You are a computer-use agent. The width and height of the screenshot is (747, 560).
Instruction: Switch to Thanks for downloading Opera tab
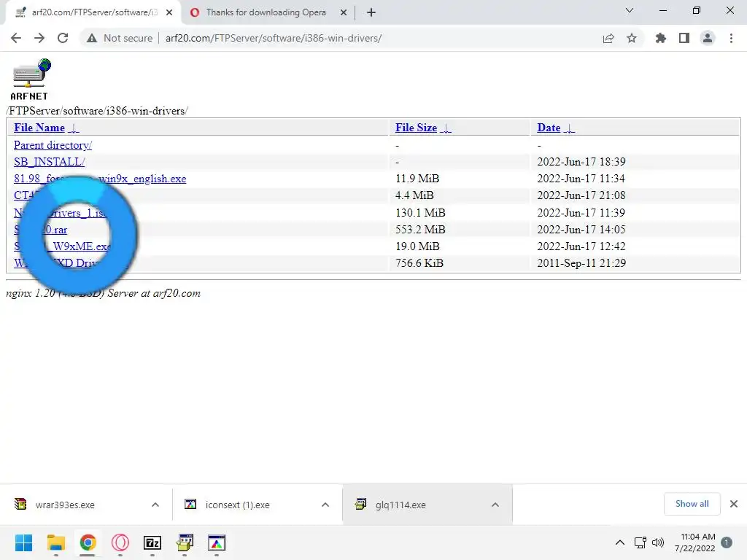(x=266, y=12)
